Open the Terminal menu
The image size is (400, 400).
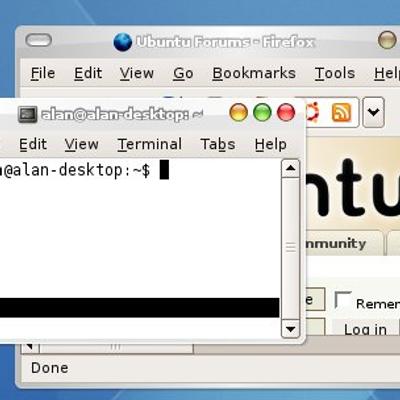pyautogui.click(x=150, y=145)
